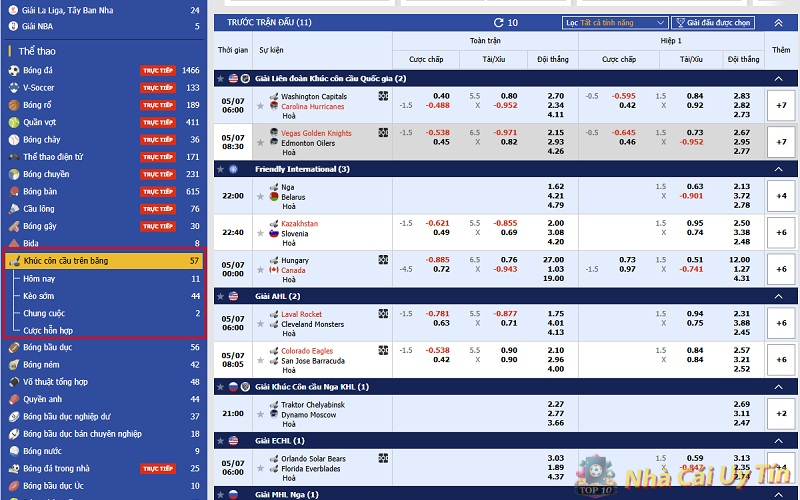Star the Friendly International league header

220,169
